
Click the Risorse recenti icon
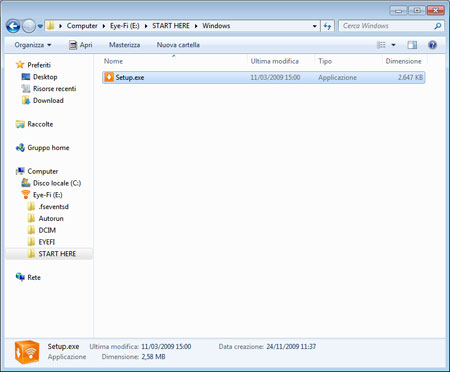coord(26,89)
